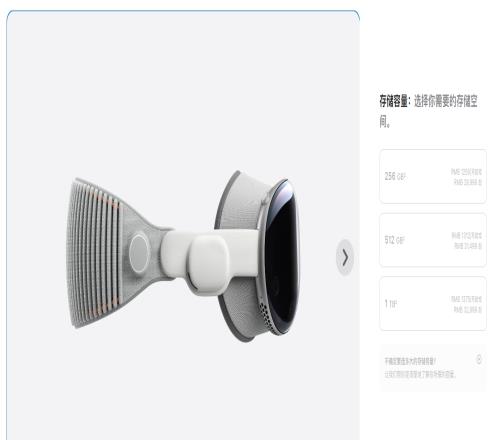Select the 256 GB storage option
500x440 pixels.
(x=433, y=176)
